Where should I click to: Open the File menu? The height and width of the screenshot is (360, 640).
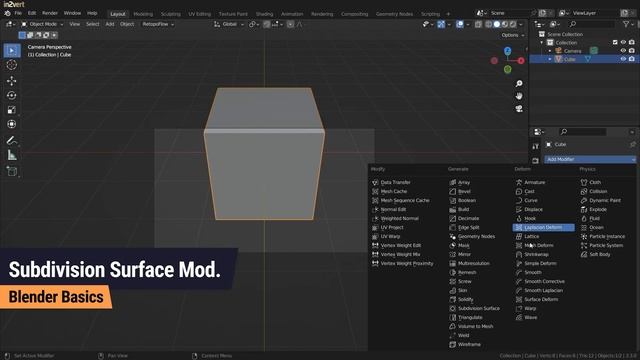pos(18,13)
